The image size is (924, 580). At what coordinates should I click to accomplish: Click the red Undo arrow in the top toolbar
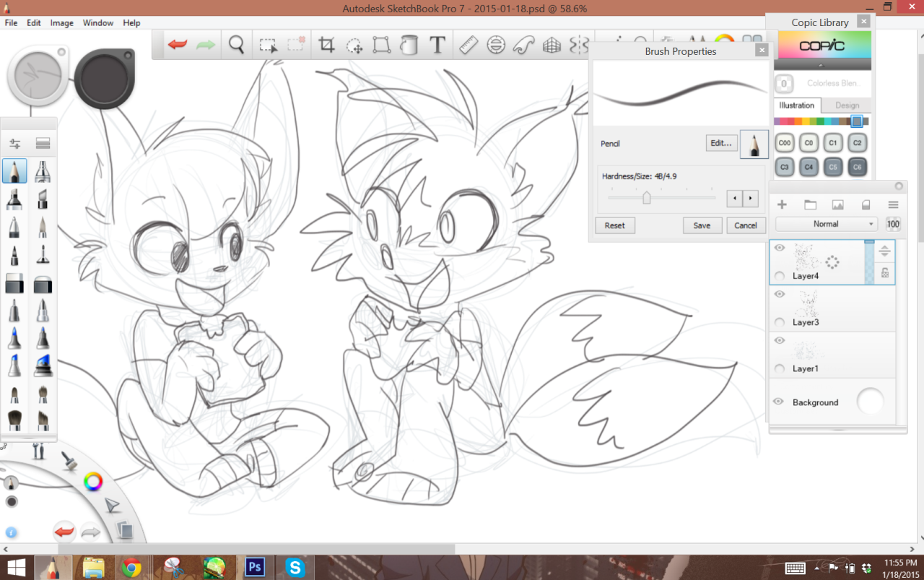pos(177,45)
